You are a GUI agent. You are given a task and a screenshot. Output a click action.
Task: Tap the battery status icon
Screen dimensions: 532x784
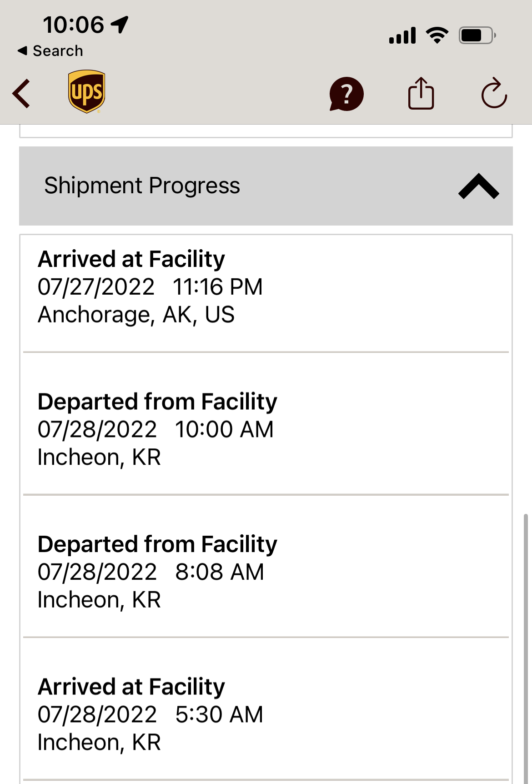click(x=477, y=35)
